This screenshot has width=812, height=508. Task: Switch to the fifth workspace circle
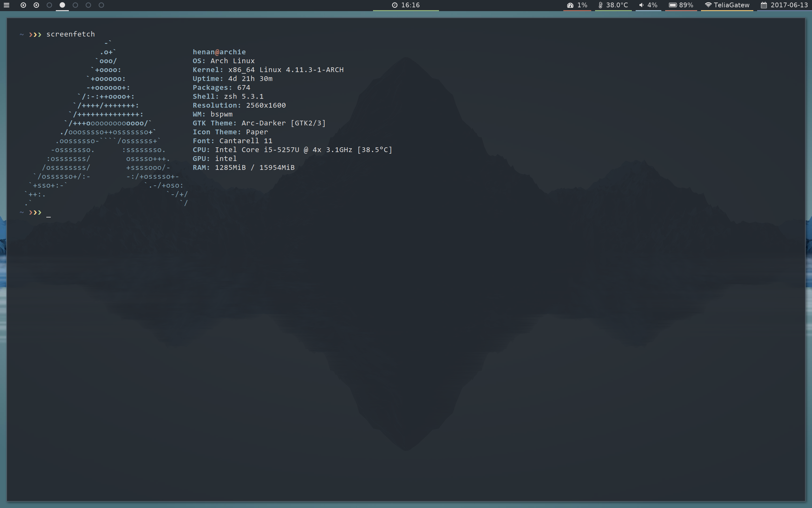[x=75, y=5]
